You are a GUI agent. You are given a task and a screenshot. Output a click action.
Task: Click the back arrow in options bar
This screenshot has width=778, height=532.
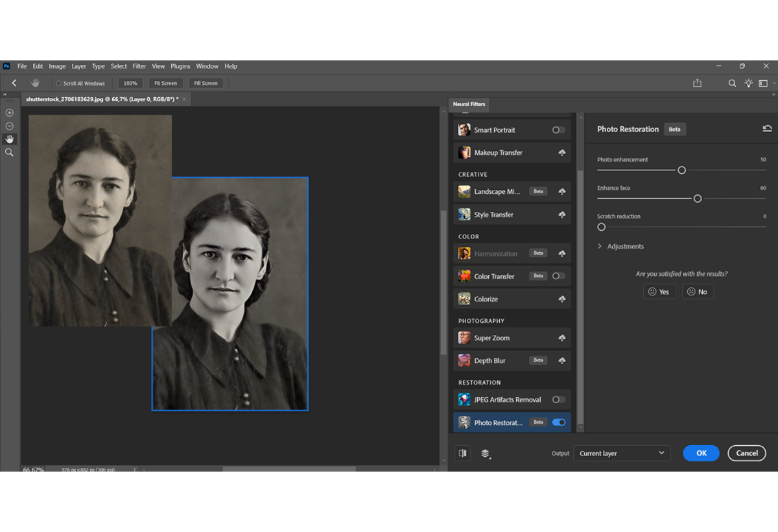pyautogui.click(x=14, y=83)
